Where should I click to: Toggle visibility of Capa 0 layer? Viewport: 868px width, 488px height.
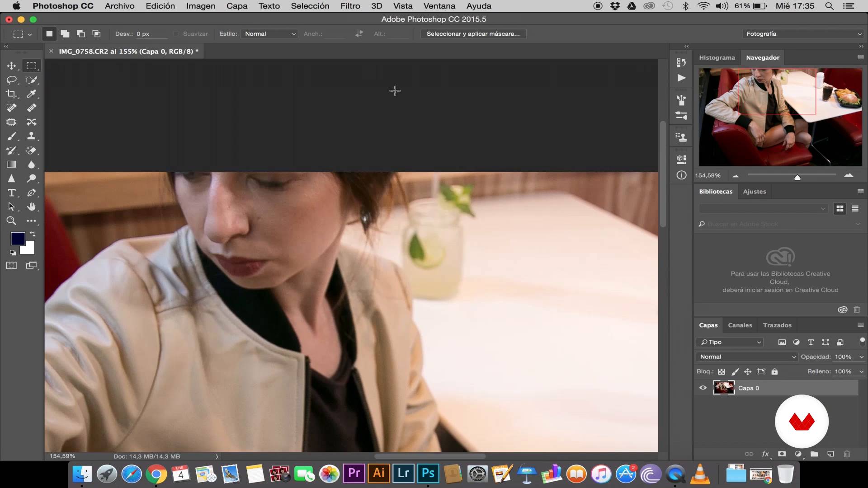point(703,388)
